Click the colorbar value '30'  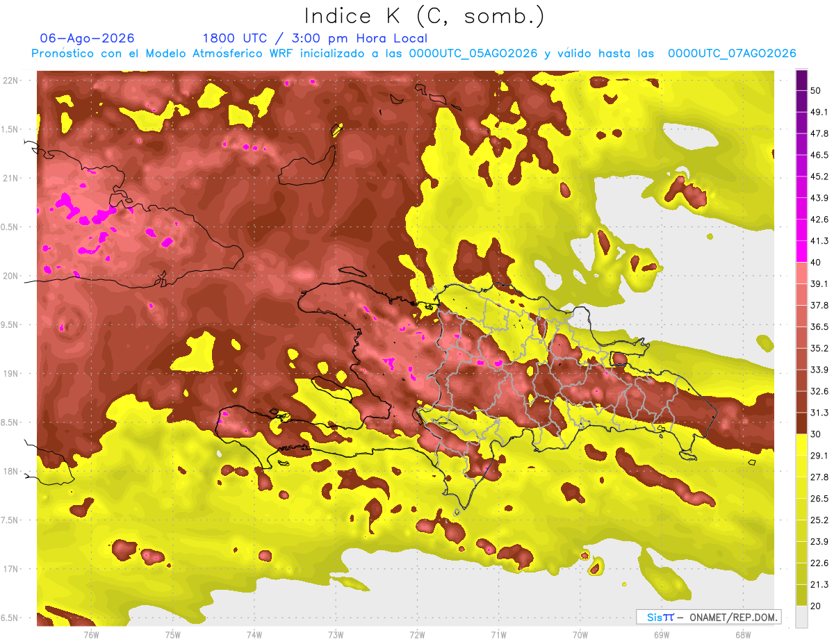pos(816,434)
